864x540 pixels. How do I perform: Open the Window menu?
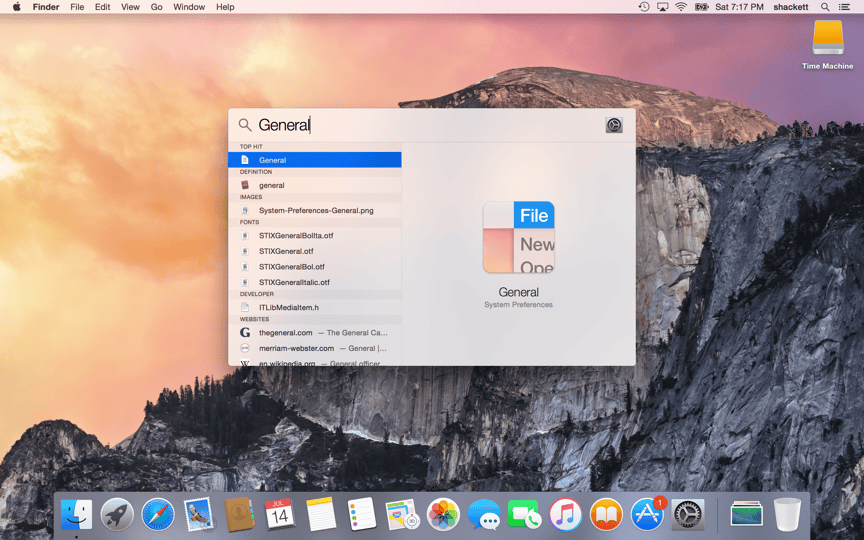[x=189, y=7]
